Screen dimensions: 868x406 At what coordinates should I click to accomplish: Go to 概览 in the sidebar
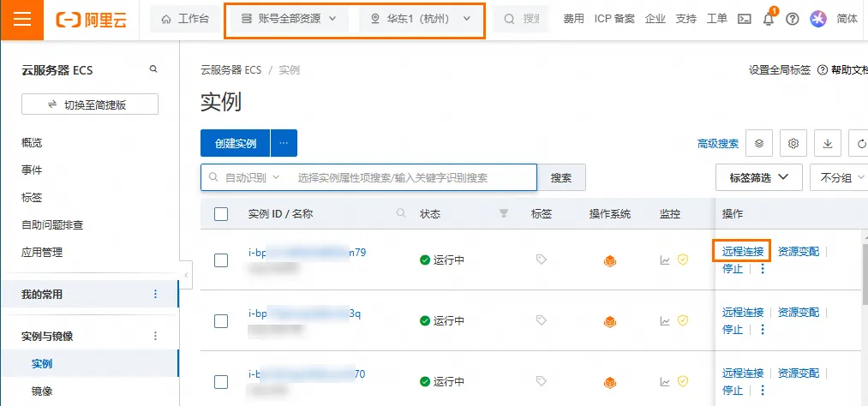tap(32, 143)
